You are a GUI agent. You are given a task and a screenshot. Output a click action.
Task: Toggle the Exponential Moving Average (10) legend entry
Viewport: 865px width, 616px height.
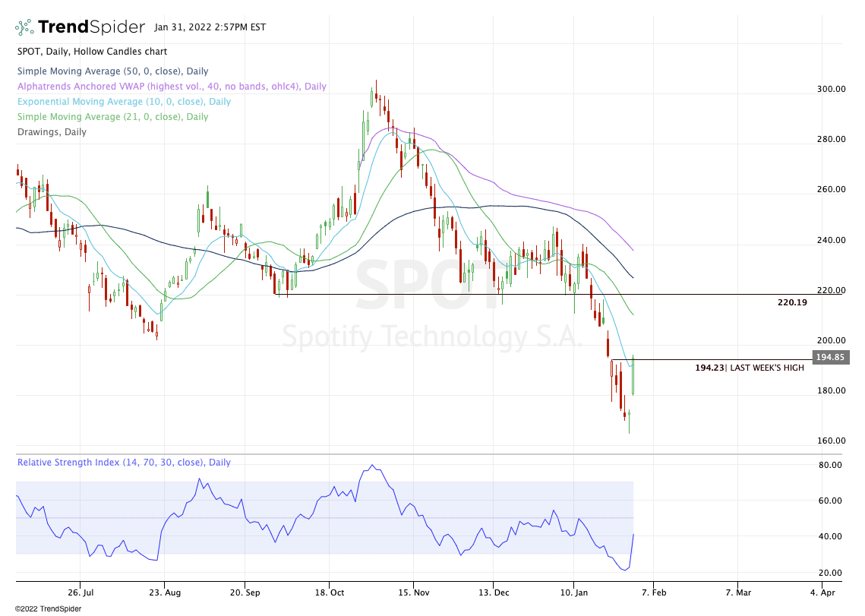124,102
